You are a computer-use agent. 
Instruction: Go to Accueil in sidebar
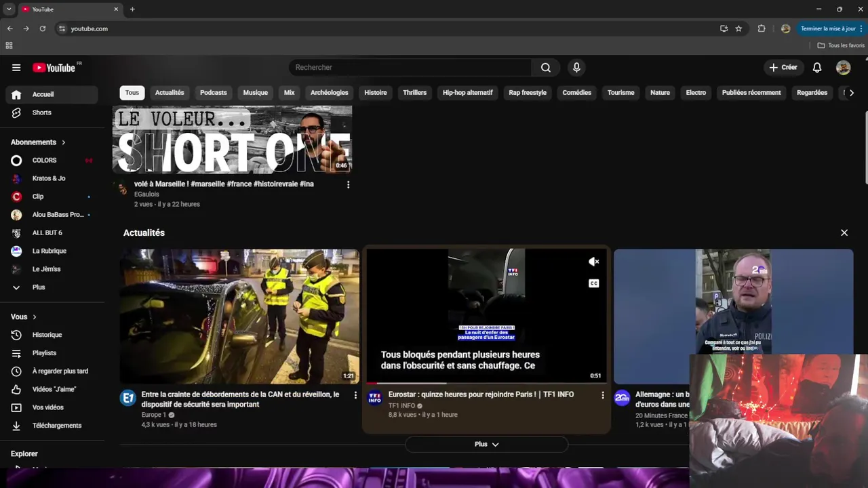tap(52, 94)
